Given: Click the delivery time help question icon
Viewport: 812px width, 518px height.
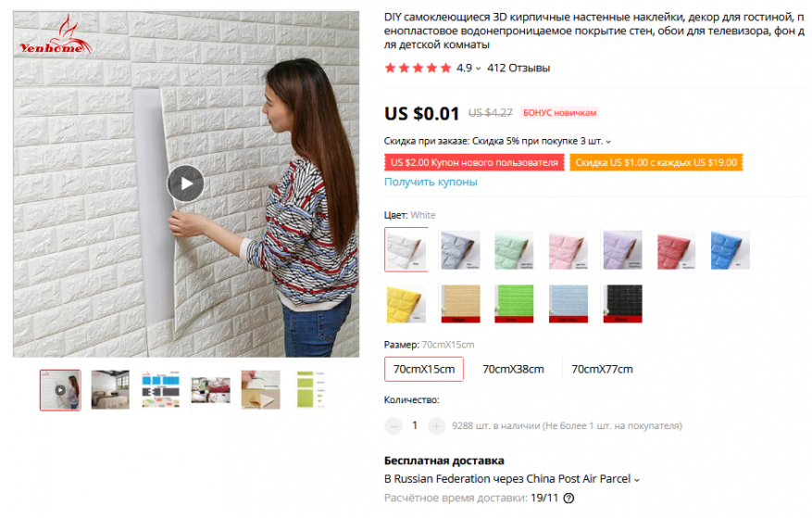Looking at the screenshot, I should pyautogui.click(x=568, y=499).
